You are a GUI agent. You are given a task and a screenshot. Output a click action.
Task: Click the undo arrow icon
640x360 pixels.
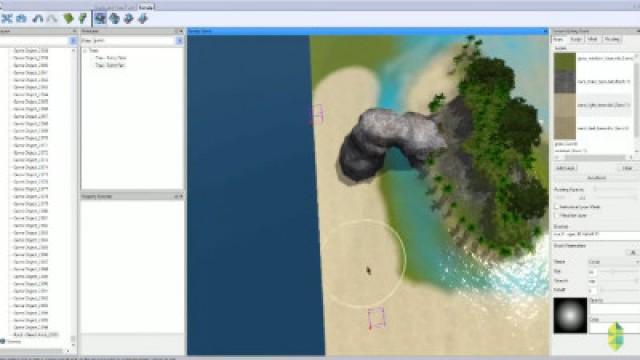(x=38, y=18)
